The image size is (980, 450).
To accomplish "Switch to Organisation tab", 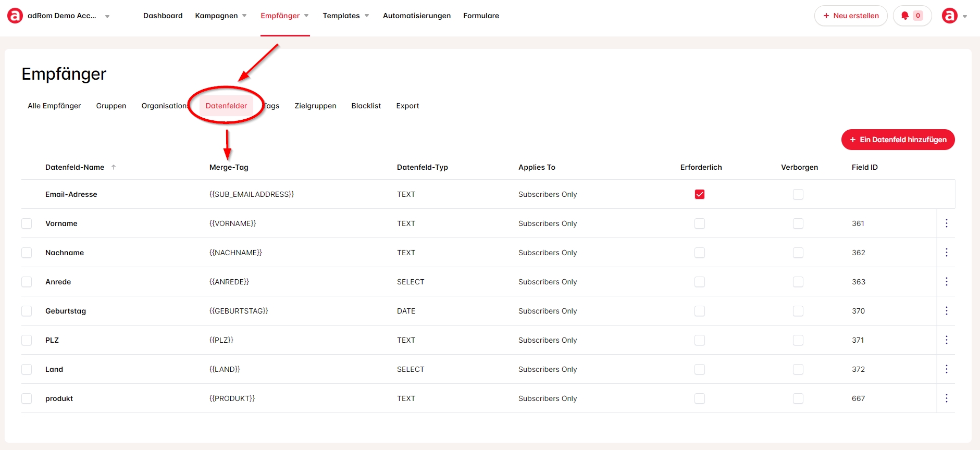I will pyautogui.click(x=165, y=106).
